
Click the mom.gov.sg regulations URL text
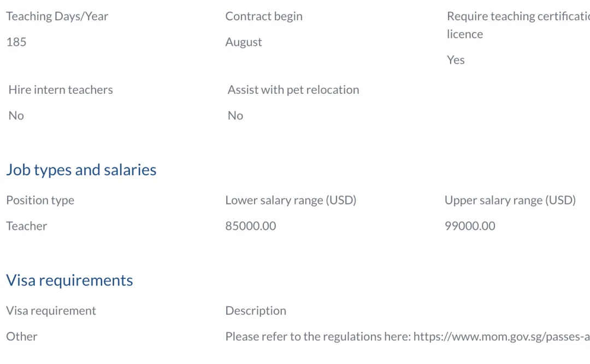501,337
